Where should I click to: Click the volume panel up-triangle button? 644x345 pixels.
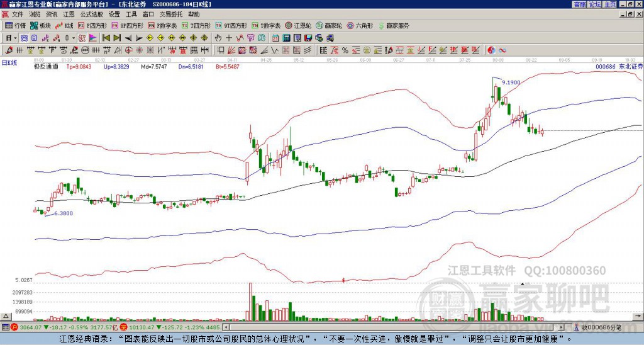pos(5,316)
